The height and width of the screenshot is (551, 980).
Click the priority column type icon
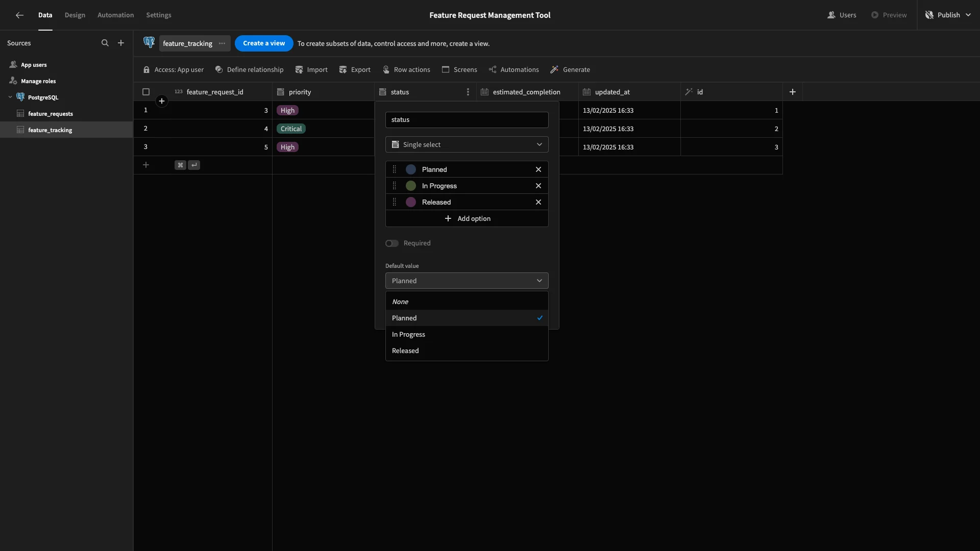pos(280,92)
